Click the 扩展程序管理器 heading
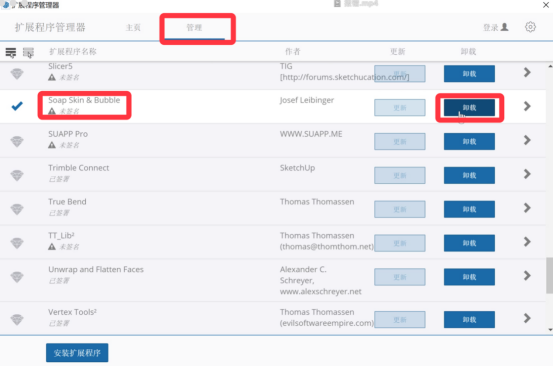 tap(50, 27)
